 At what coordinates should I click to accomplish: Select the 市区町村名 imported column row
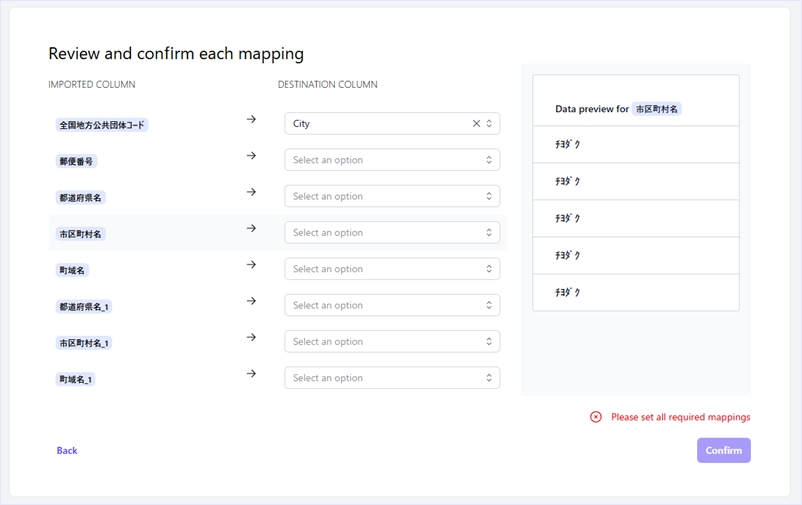[80, 234]
